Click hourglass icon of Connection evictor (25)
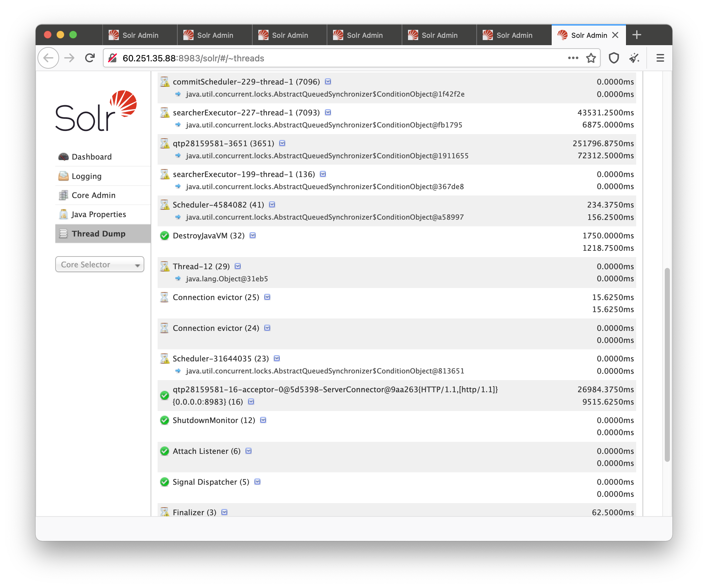 165,297
